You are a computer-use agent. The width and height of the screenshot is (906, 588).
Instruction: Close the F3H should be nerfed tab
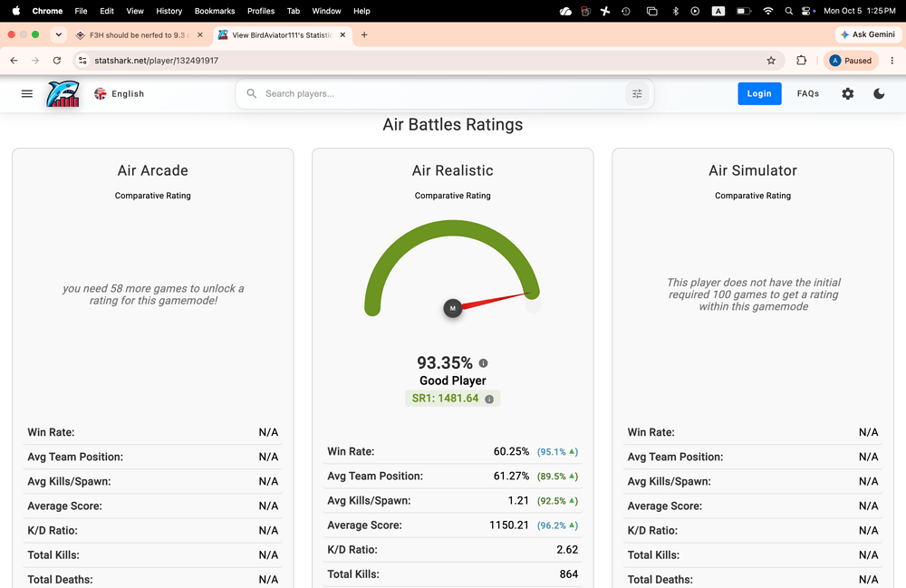click(x=200, y=35)
